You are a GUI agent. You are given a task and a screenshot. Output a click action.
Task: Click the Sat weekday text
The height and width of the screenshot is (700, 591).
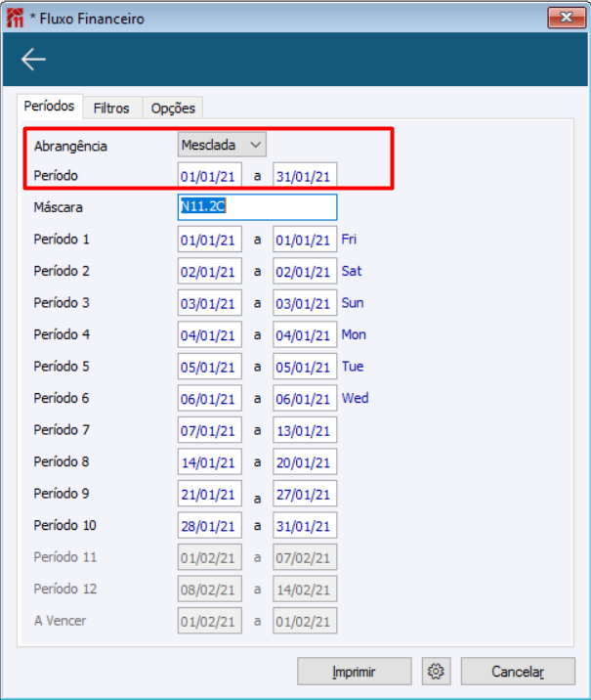pos(352,271)
